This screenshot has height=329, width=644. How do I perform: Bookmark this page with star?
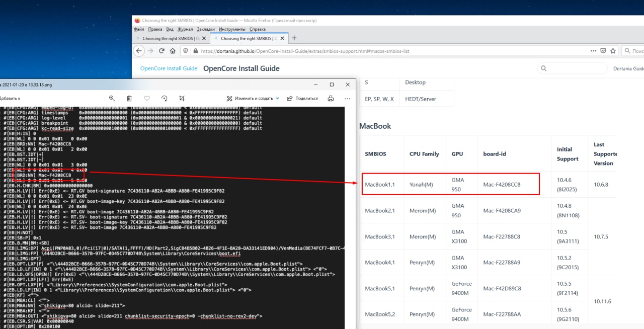[x=613, y=51]
